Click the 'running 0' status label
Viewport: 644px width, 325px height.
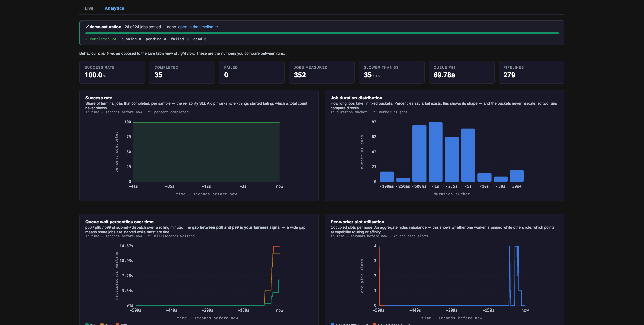[x=131, y=39]
